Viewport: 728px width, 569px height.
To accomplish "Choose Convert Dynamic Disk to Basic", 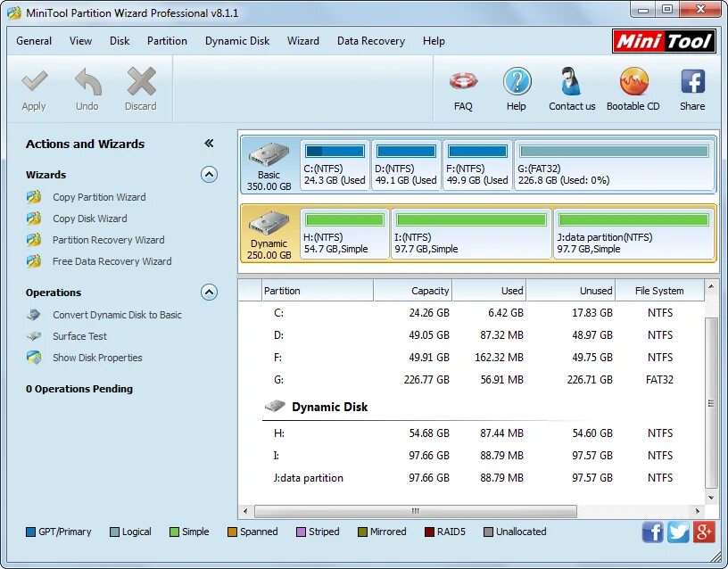I will click(x=117, y=315).
